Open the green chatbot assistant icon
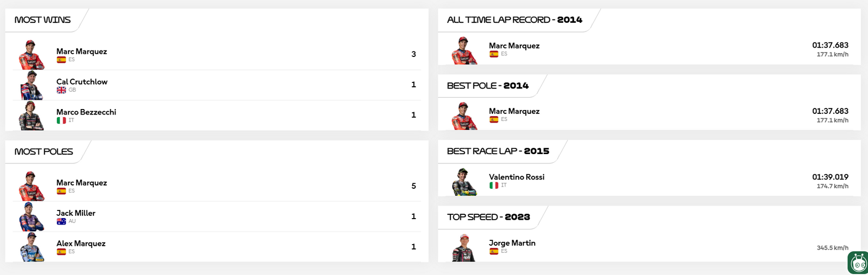 (x=858, y=263)
